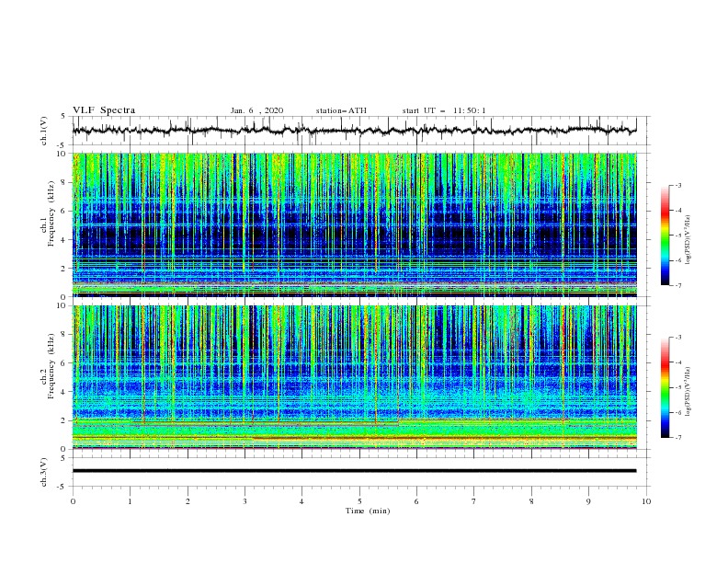Click the lower ch.2 PSD color bar
Viewport: 728px width, 563px height.
pos(665,387)
